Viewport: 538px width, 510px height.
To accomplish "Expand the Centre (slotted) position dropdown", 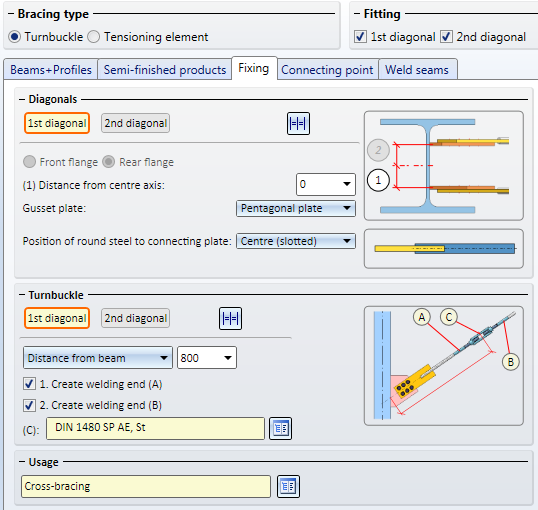I will click(x=296, y=241).
